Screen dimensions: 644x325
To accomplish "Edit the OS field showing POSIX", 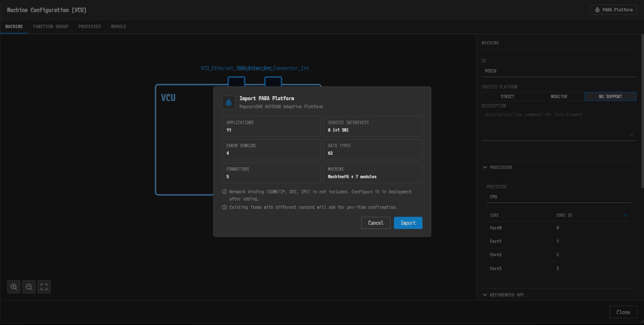I will 559,71.
